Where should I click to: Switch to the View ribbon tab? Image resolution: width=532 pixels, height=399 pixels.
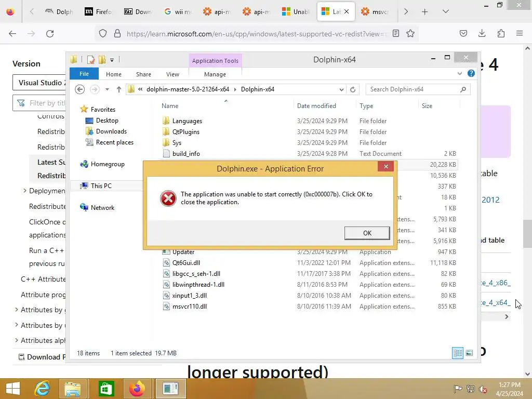[x=172, y=74]
